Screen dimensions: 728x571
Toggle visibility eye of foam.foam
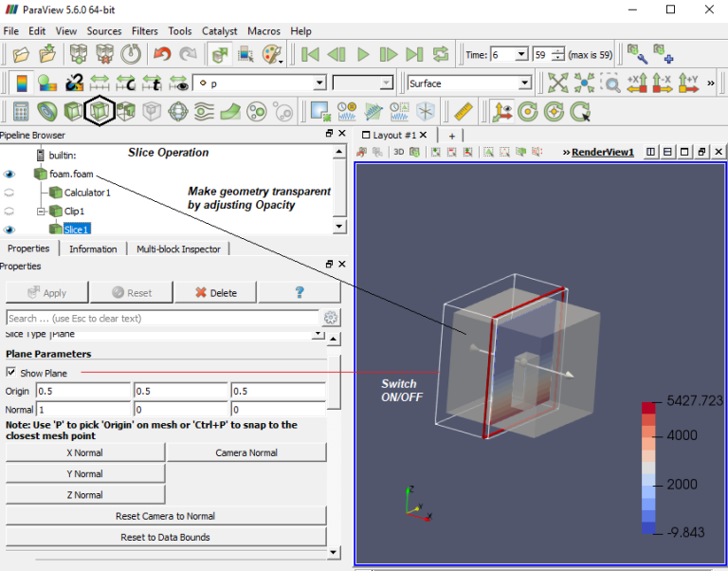click(x=9, y=175)
